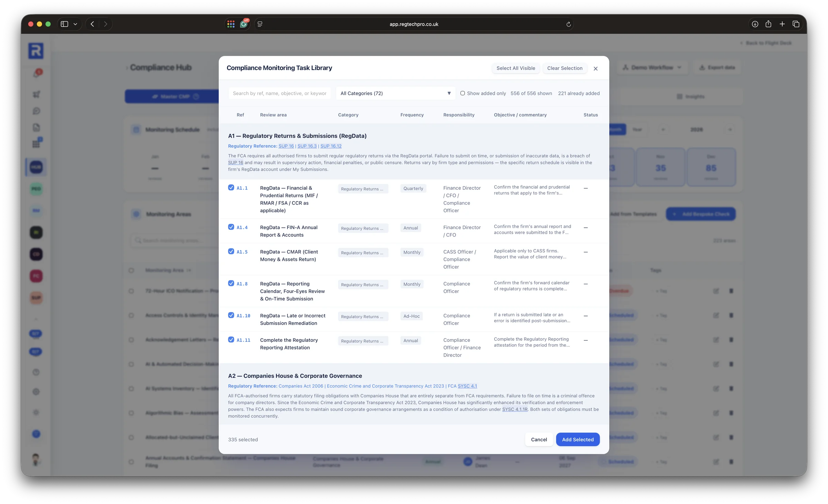Open Safari sidebar toggle icon
Screen dimensions: 828x504
65,24
